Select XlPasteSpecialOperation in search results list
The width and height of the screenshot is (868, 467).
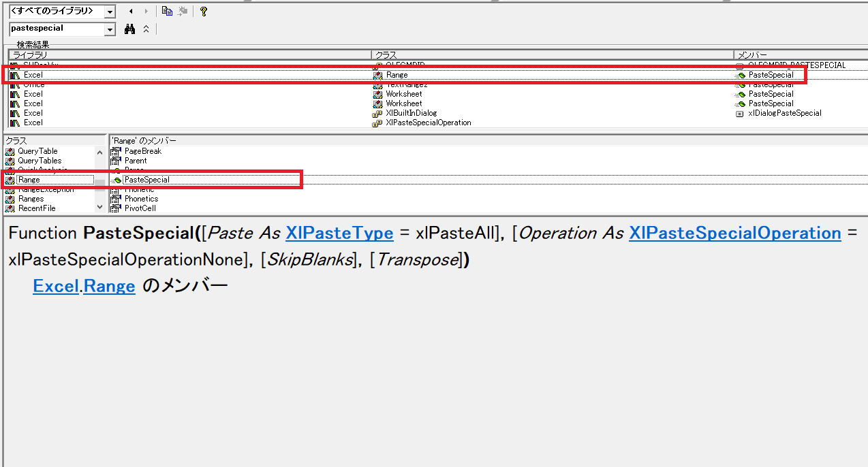(x=428, y=123)
